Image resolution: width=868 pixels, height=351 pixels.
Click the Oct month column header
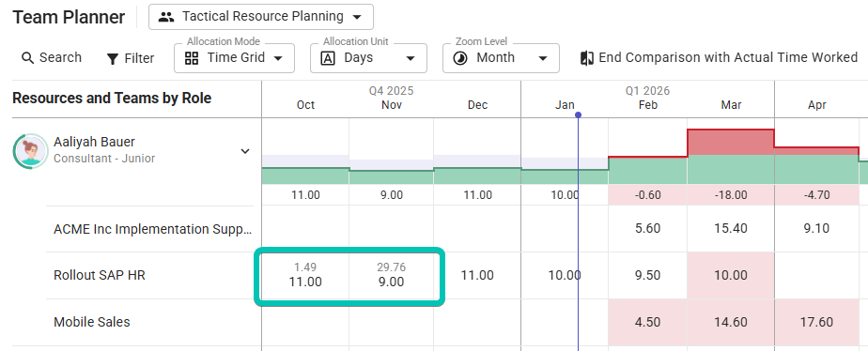[x=305, y=105]
